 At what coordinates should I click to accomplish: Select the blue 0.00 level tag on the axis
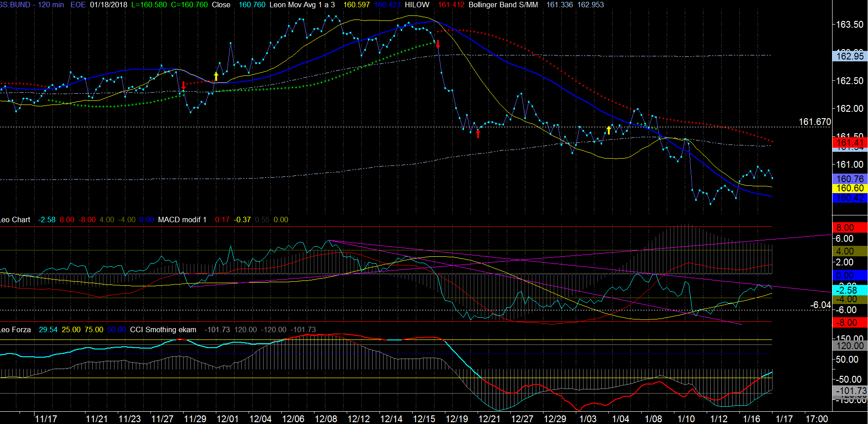tap(850, 275)
